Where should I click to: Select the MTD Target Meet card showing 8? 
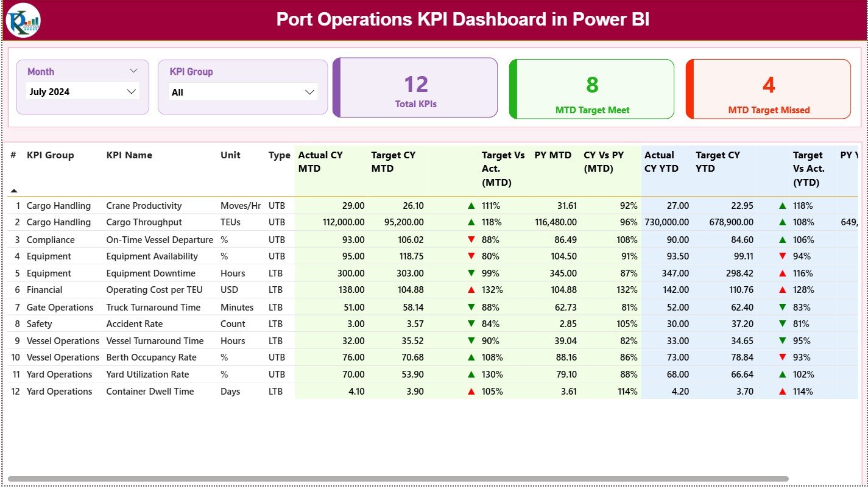point(591,89)
